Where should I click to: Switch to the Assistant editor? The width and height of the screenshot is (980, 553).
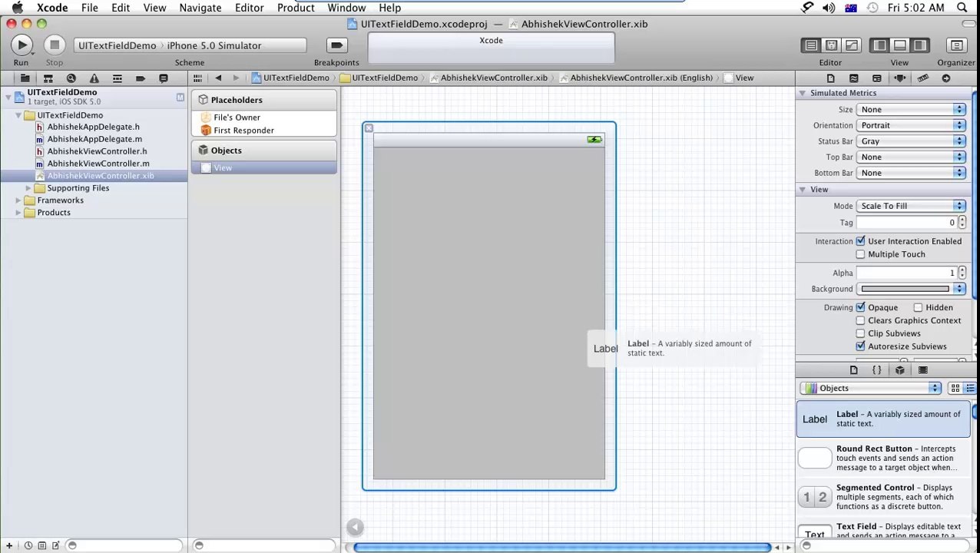pyautogui.click(x=831, y=45)
